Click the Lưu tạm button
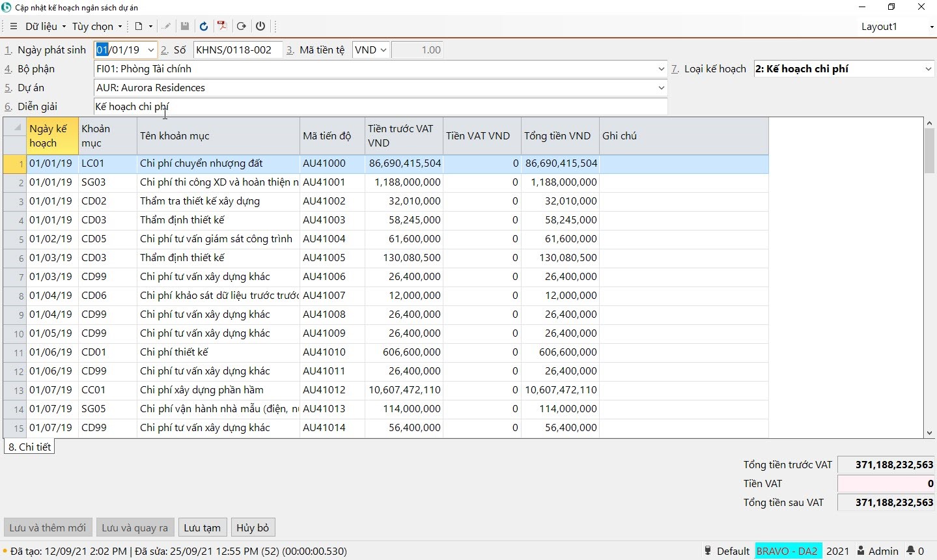This screenshot has height=560, width=937. click(x=203, y=527)
